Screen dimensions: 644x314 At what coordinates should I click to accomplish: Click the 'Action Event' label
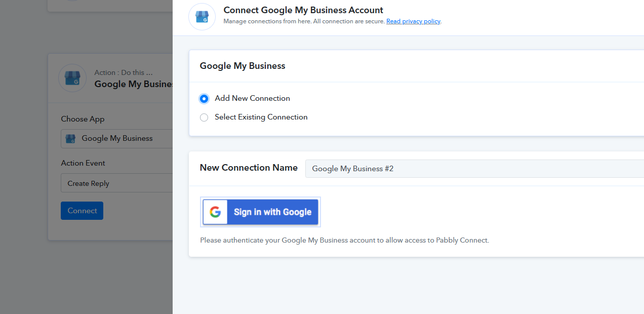83,163
